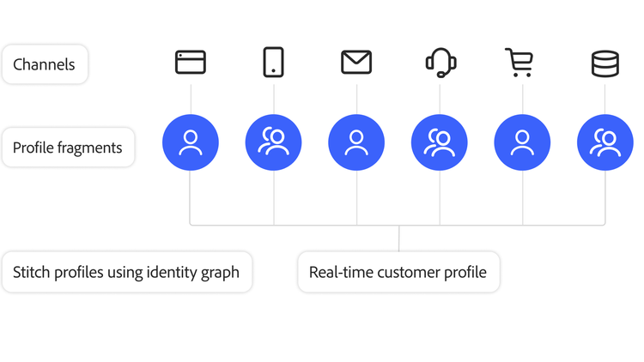Click profile fragment circle below shopping cart
Image resolution: width=644 pixels, height=362 pixels.
click(522, 142)
